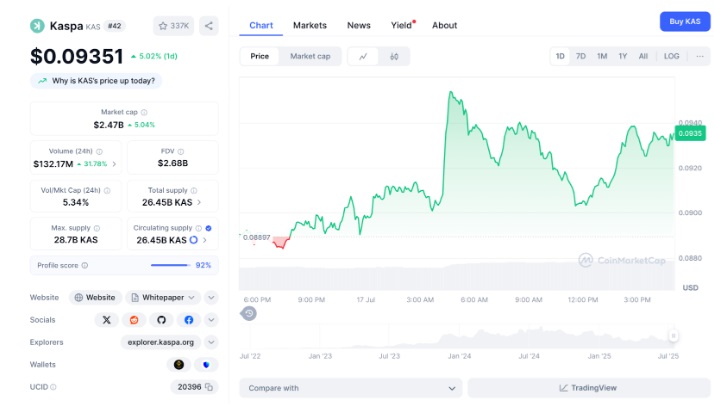This screenshot has height=408, width=714.
Task: Switch to the line chart icon
Action: point(362,57)
